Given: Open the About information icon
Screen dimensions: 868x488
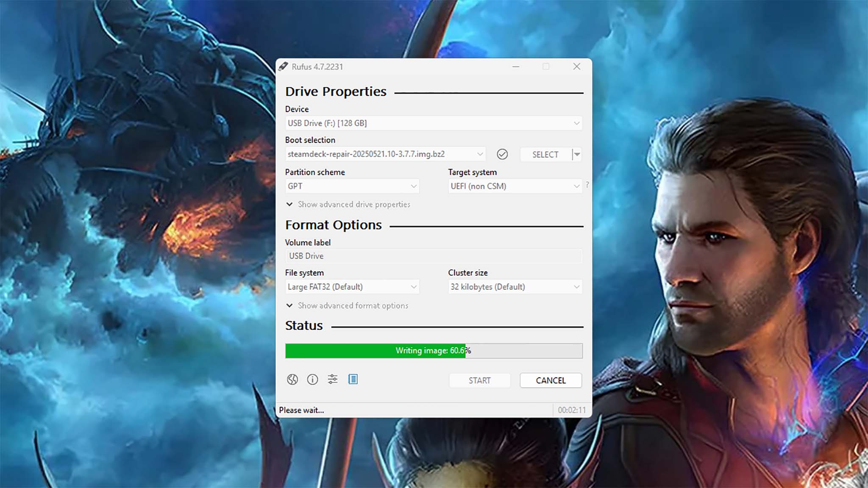Looking at the screenshot, I should point(312,380).
